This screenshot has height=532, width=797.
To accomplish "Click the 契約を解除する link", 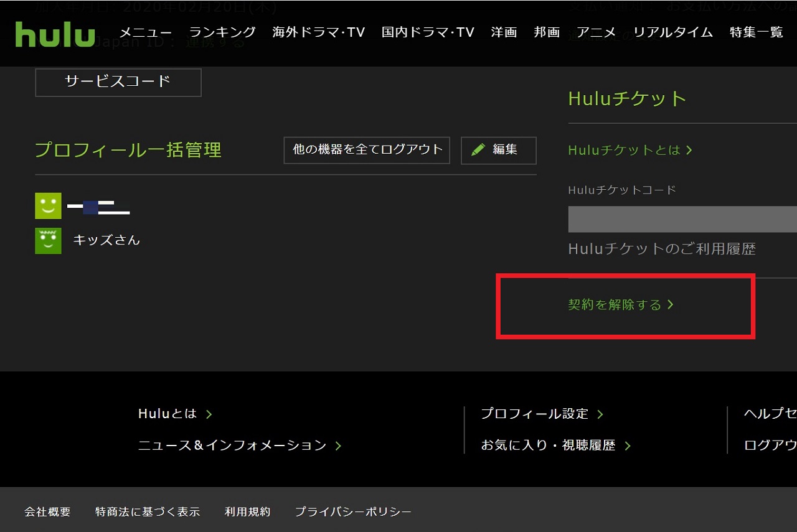I will pos(620,305).
